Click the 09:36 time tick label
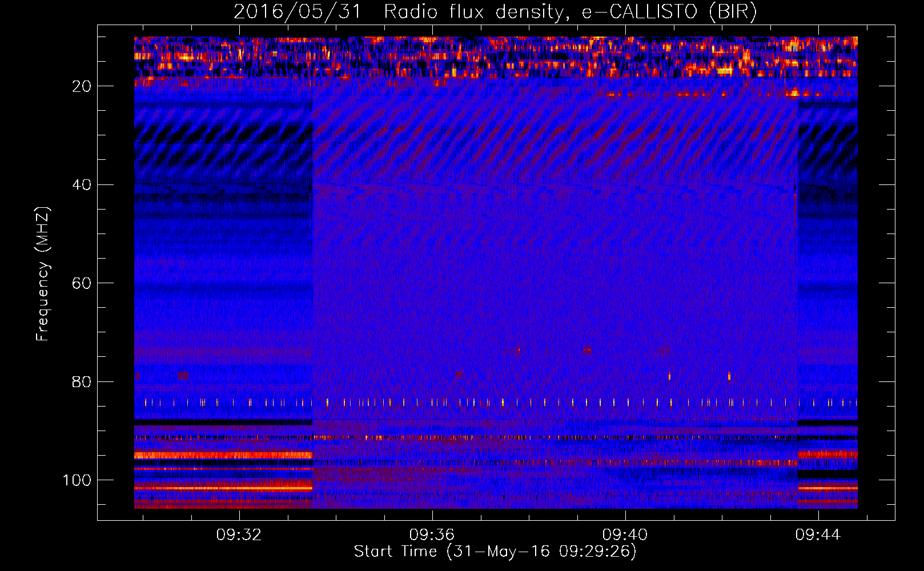 tap(432, 534)
